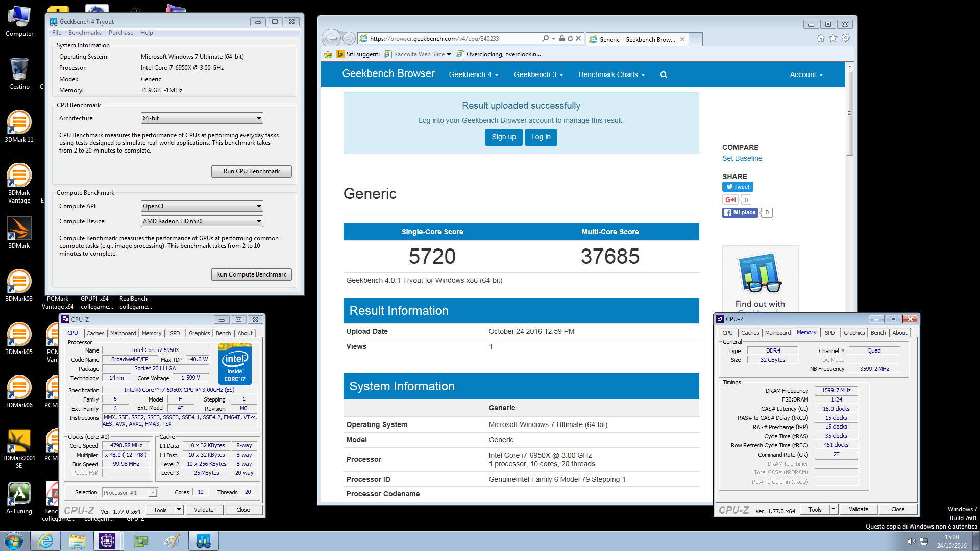Open the 3DMark03 shortcut
The image size is (980, 551).
pyautogui.click(x=19, y=285)
